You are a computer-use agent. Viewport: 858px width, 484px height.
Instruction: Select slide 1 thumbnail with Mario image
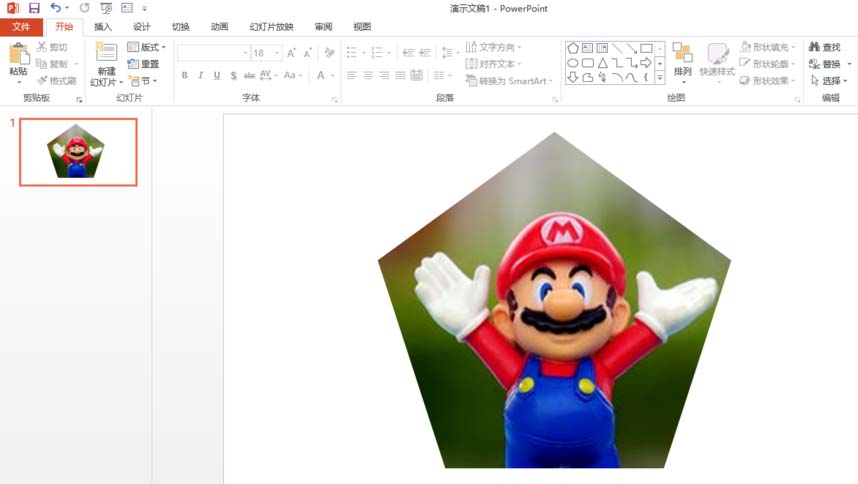pyautogui.click(x=78, y=152)
